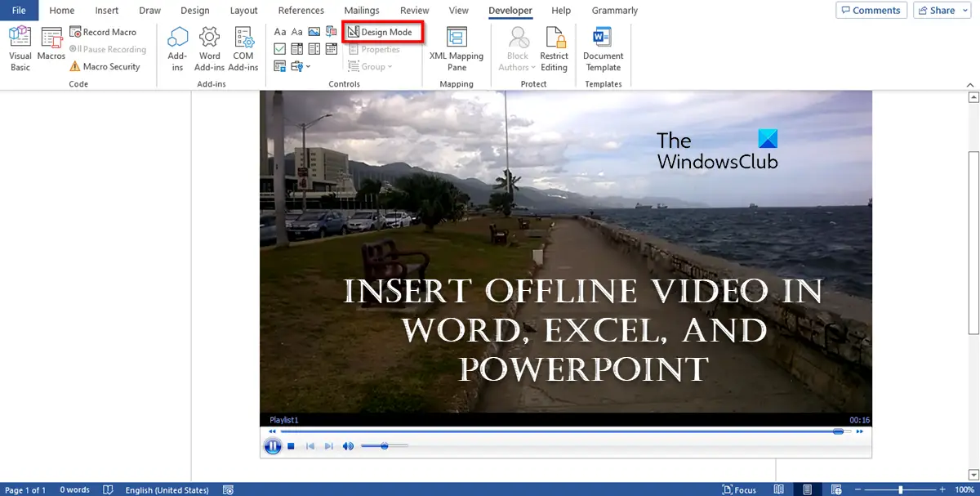Click the player volume slider
Viewport: 980px width, 496px height.
pyautogui.click(x=384, y=446)
